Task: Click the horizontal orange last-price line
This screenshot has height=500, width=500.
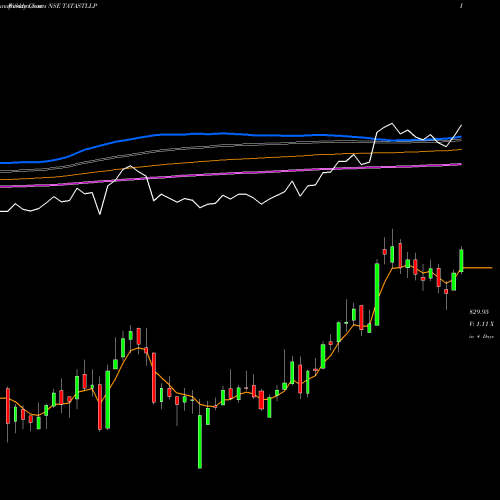Action: tap(478, 268)
